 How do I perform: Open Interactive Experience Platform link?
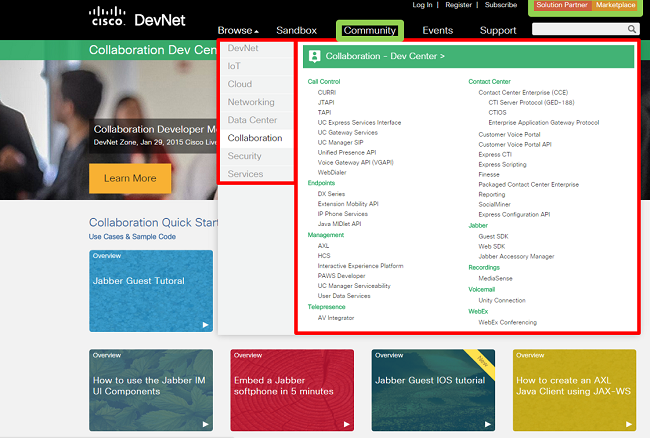click(x=360, y=266)
